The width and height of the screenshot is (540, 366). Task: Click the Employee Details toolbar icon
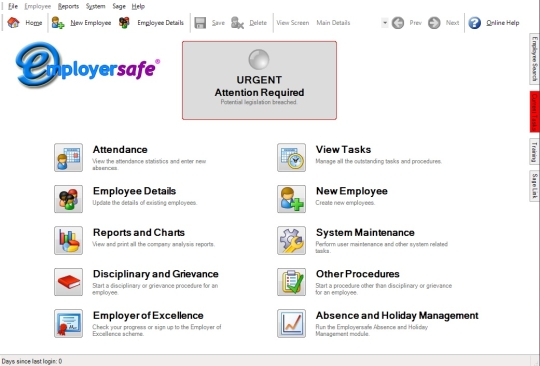pyautogui.click(x=124, y=23)
